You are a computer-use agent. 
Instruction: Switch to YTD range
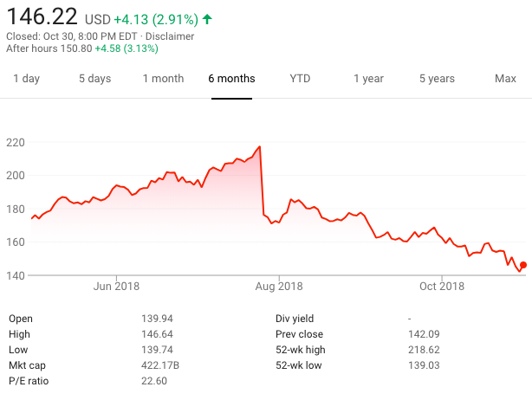tap(300, 79)
